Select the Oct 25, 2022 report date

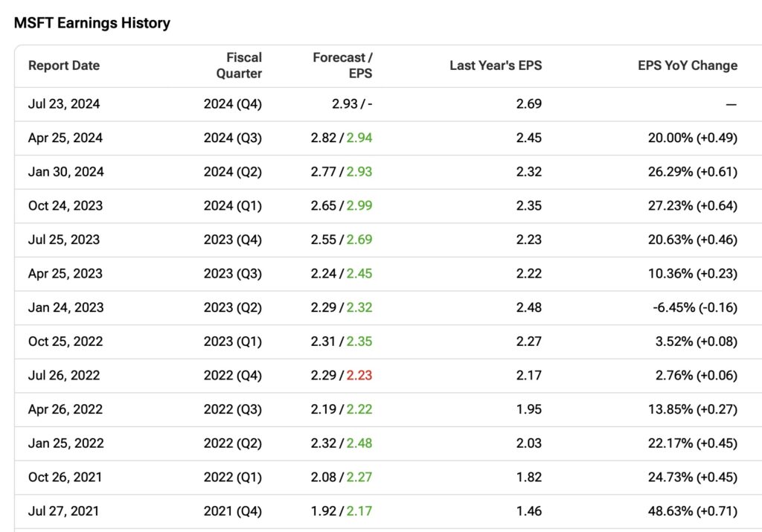(x=65, y=342)
